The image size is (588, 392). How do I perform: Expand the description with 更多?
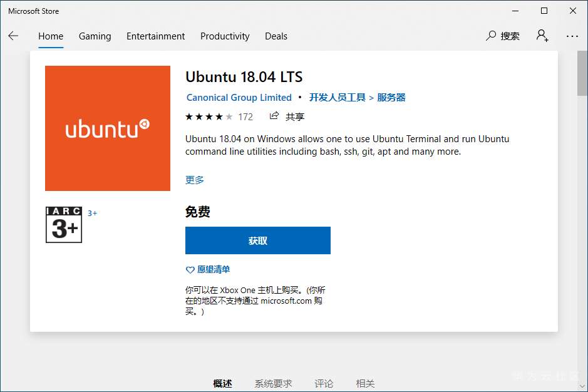[195, 180]
